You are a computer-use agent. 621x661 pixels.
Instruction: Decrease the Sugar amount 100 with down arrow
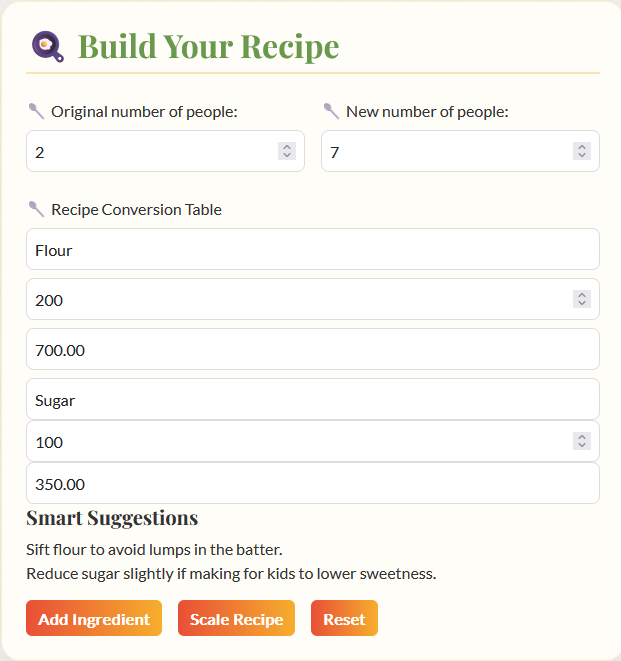tap(582, 446)
